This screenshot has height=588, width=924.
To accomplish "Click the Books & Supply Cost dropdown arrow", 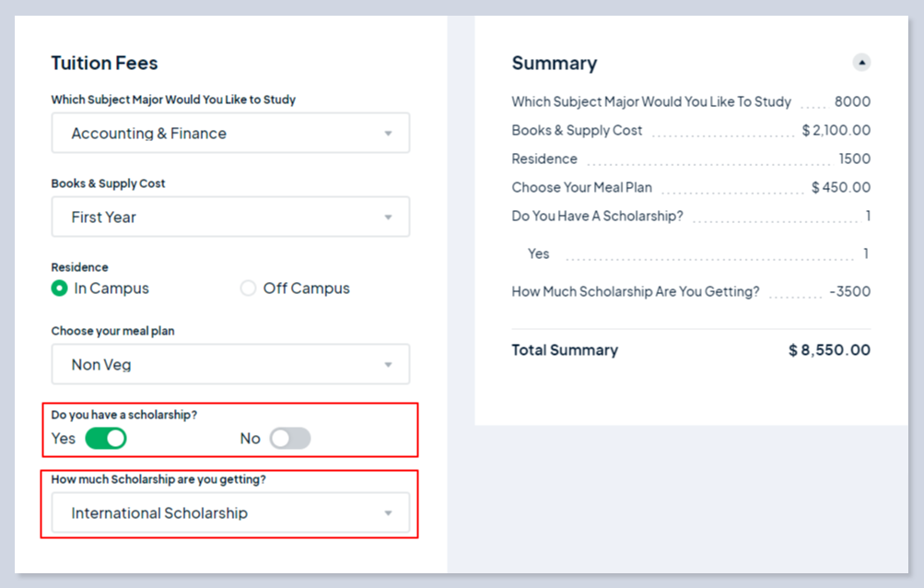I will pyautogui.click(x=388, y=218).
